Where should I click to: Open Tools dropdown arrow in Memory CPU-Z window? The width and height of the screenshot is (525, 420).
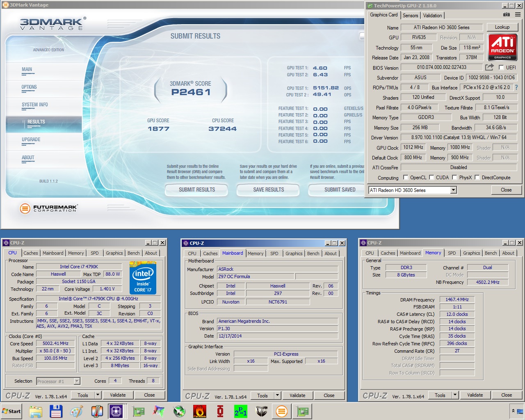(x=455, y=395)
